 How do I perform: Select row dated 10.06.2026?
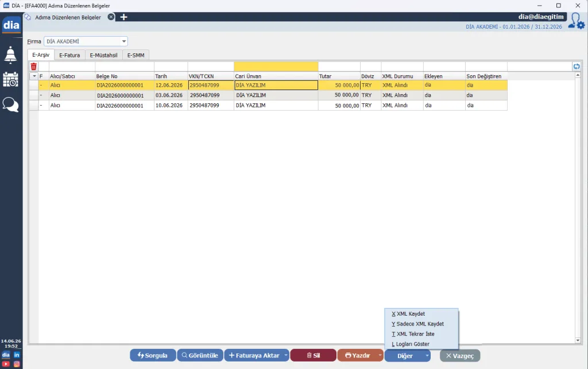268,105
